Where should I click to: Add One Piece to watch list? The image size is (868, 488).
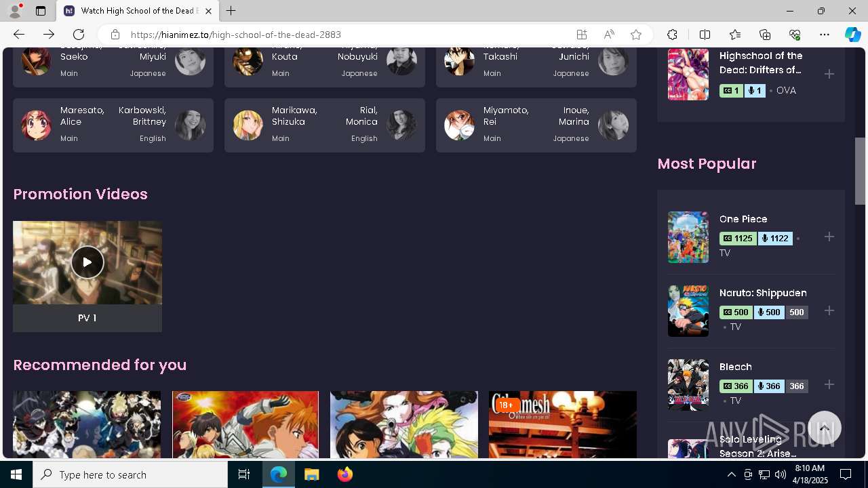point(829,237)
